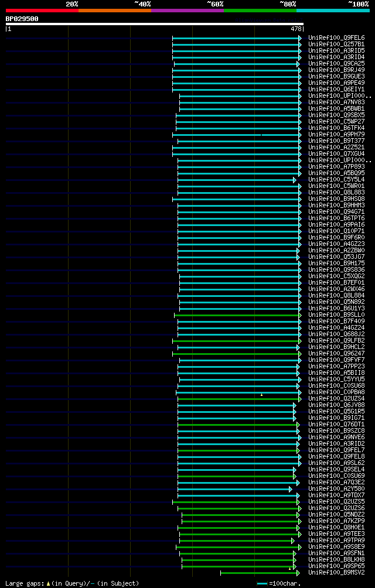The height and width of the screenshot is (588, 375).
Task: Click the orange ~40% identity color bar
Action: pos(115,11)
